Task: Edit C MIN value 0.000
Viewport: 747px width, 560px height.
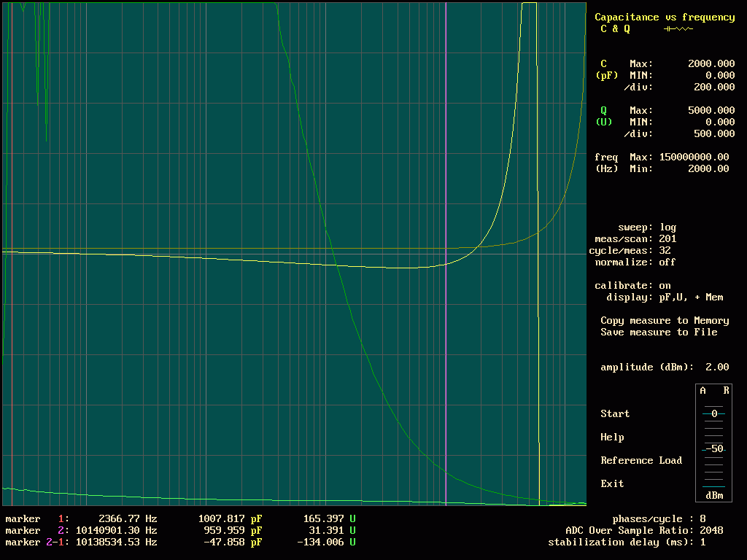Action: pos(720,75)
